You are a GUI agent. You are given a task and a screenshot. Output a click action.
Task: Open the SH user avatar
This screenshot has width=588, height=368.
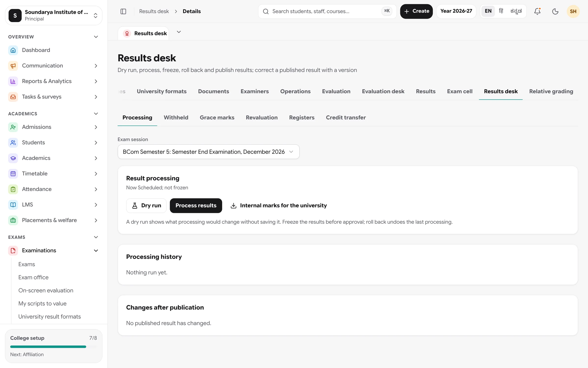click(573, 11)
